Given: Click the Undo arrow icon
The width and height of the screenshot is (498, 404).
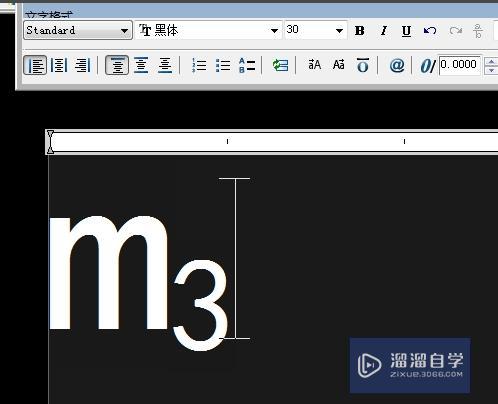Looking at the screenshot, I should pos(430,31).
